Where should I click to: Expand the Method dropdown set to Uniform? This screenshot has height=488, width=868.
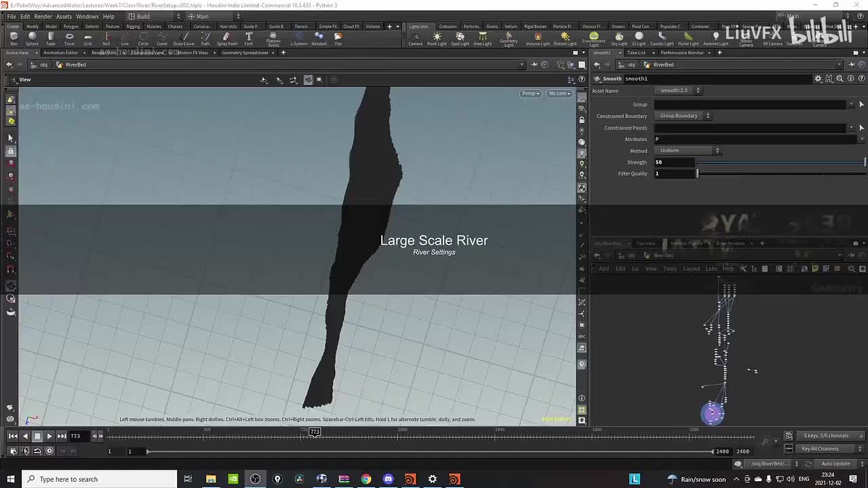coord(688,150)
